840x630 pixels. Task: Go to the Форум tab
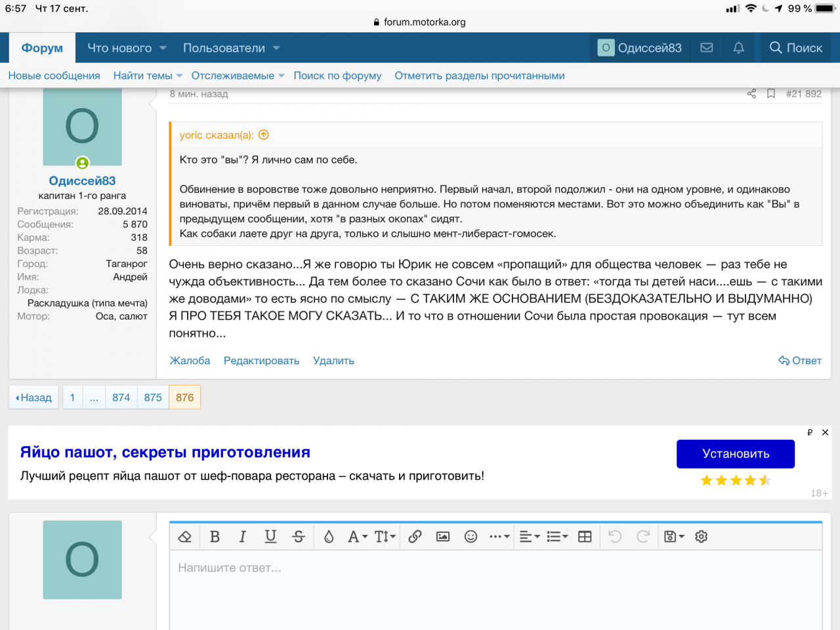point(42,48)
